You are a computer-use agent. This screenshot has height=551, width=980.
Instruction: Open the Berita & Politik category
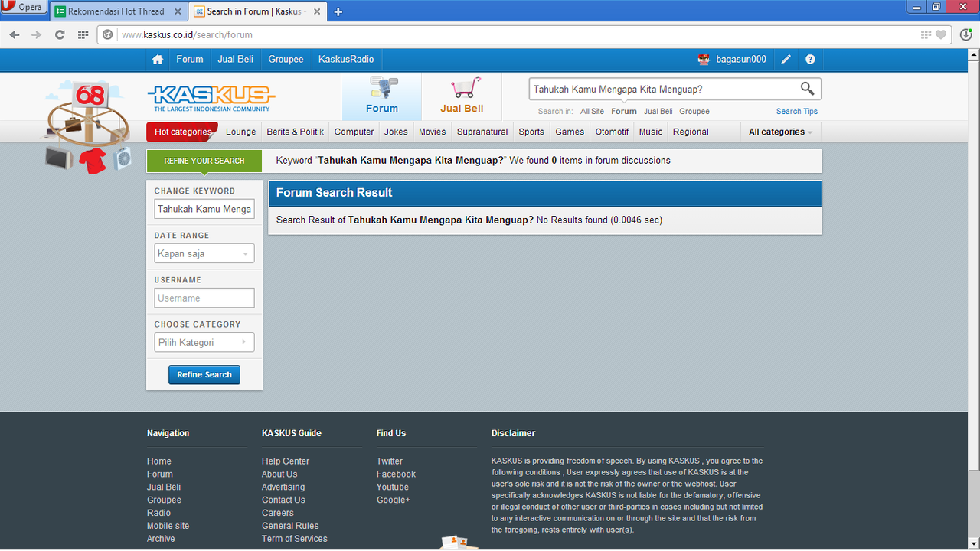pyautogui.click(x=295, y=132)
